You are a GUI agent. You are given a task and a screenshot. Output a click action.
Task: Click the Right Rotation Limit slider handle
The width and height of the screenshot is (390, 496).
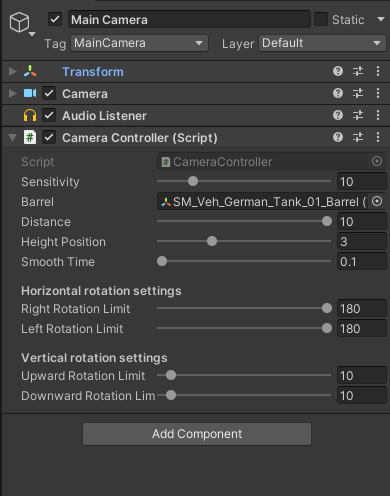(327, 308)
